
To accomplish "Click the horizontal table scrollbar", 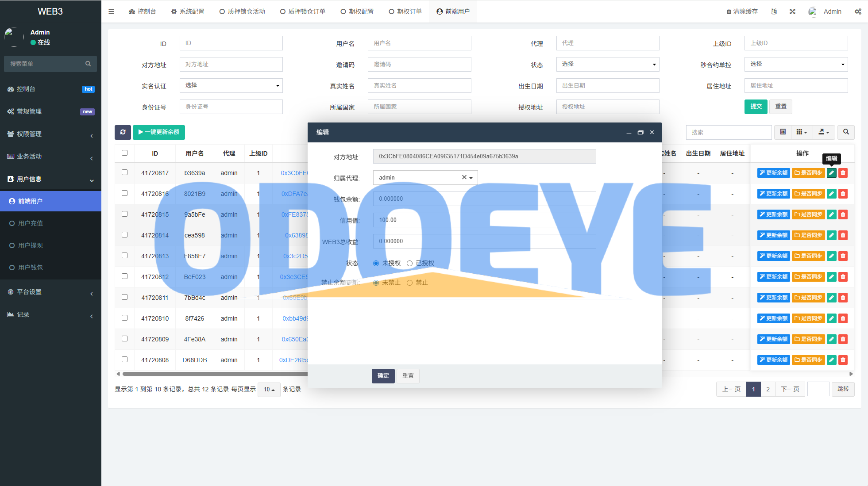I will click(212, 374).
